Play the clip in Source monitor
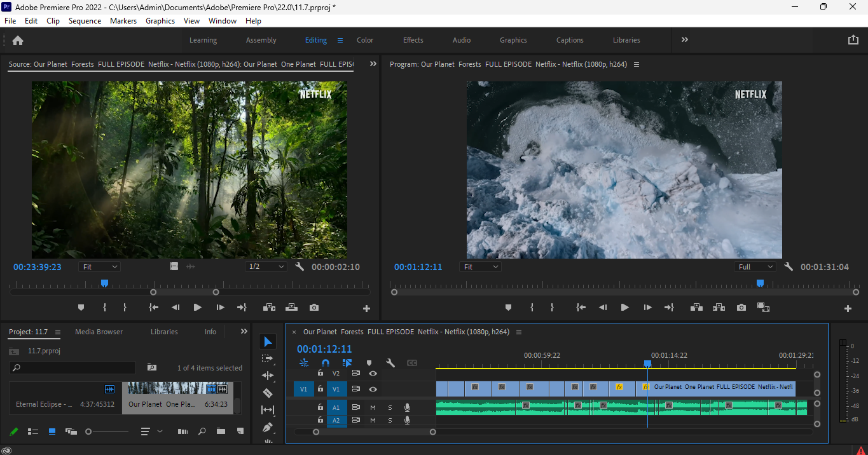This screenshot has width=868, height=455. coord(197,308)
